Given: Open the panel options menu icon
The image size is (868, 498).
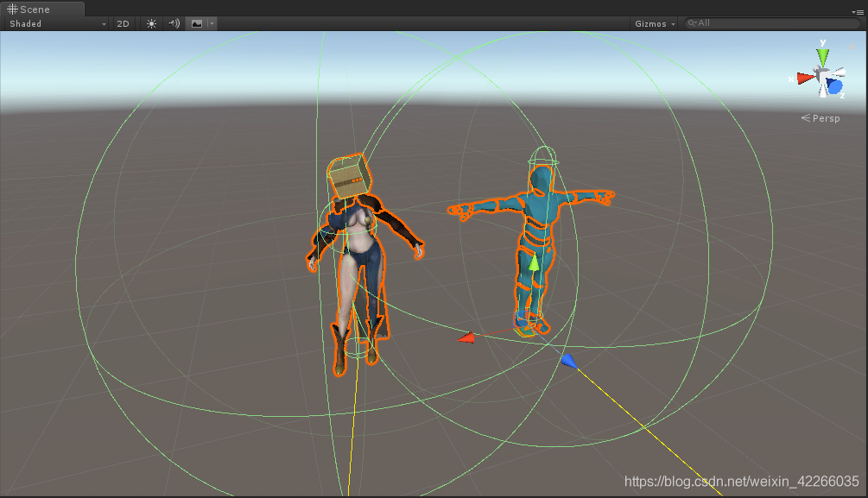Looking at the screenshot, I should click(858, 12).
